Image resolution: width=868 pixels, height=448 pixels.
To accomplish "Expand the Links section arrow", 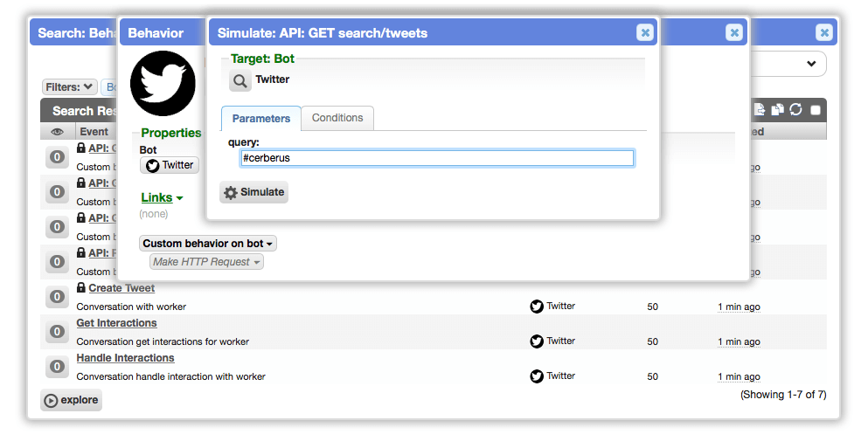I will pos(179,198).
